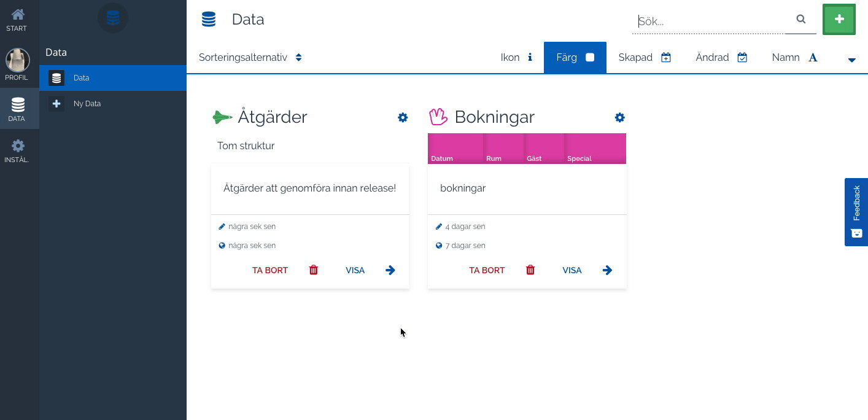868x420 pixels.
Task: Open the Feedback side tab
Action: 856,212
